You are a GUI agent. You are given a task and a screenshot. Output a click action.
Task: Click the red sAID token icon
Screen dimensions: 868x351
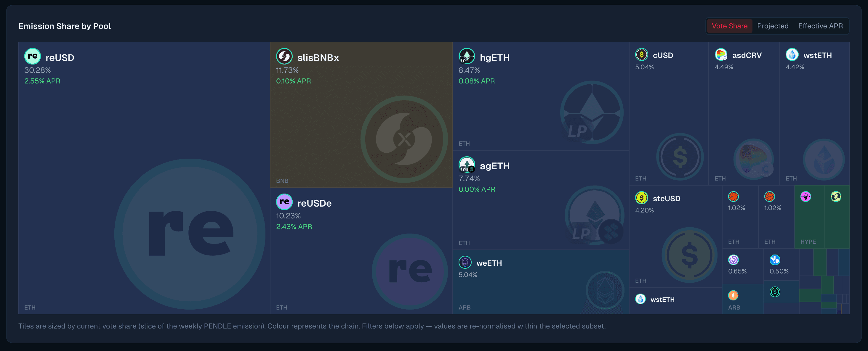point(734,197)
